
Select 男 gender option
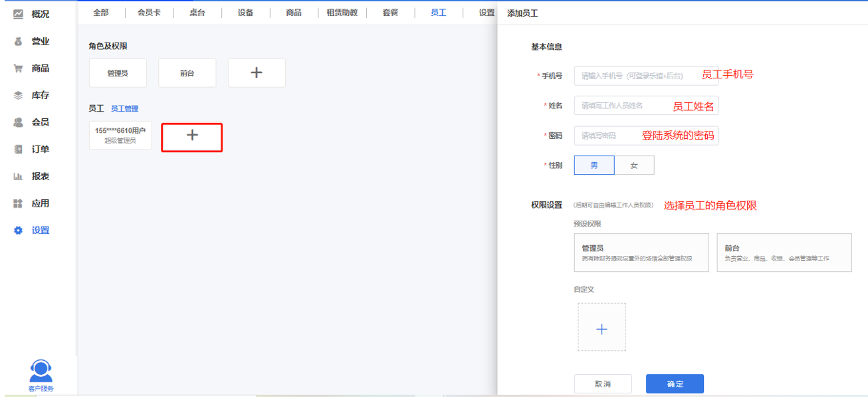(x=594, y=165)
